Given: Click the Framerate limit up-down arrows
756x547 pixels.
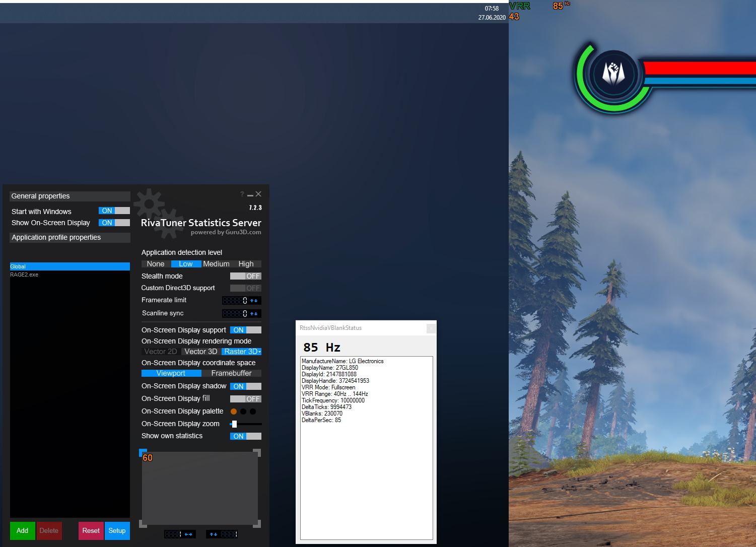Looking at the screenshot, I should pos(254,301).
